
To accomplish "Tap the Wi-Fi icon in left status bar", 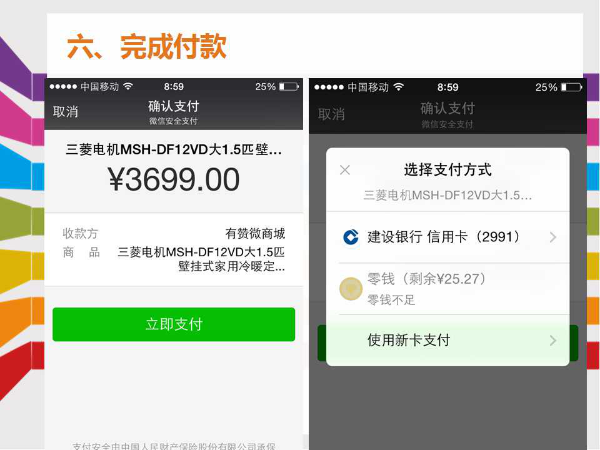I will pyautogui.click(x=128, y=86).
